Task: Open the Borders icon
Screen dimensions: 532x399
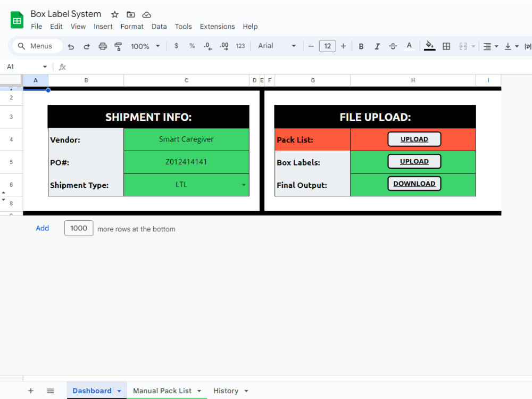Action: pos(446,46)
